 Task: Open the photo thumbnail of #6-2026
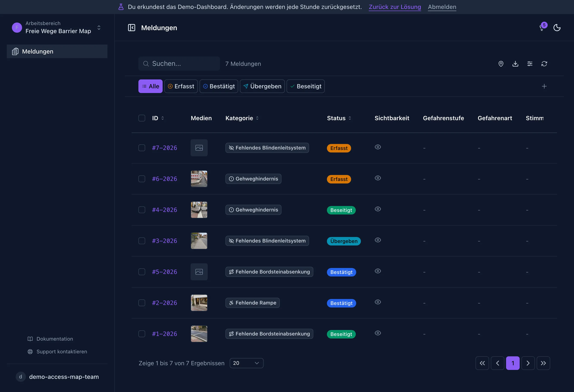coord(199,179)
